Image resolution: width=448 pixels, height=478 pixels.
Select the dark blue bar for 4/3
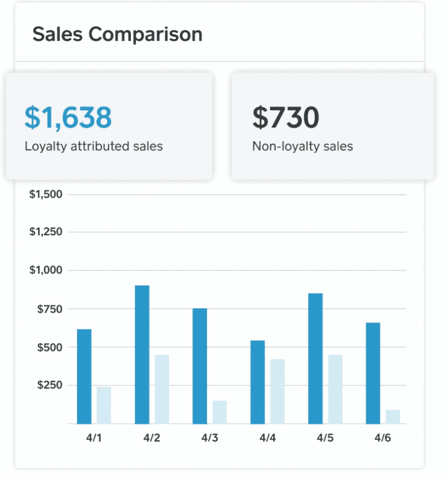(199, 366)
